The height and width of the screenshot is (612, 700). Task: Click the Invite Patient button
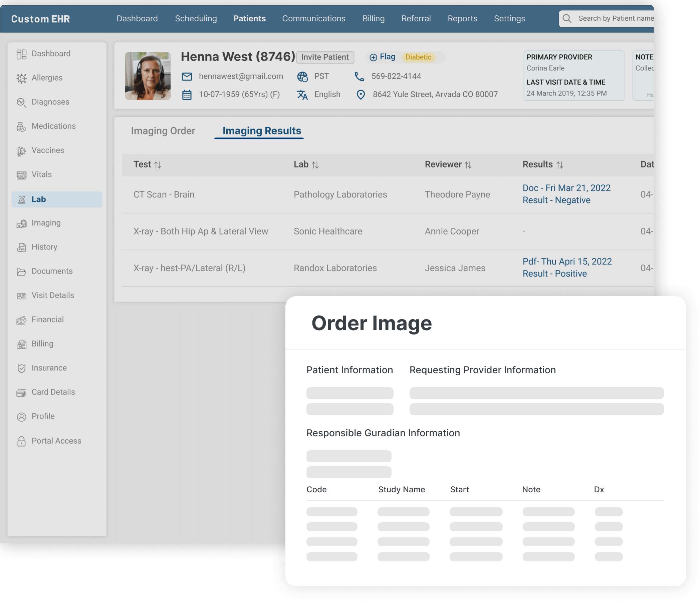[x=325, y=57]
